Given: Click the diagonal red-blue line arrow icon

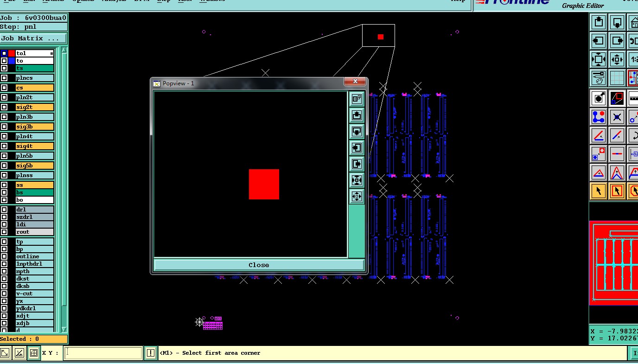Looking at the screenshot, I should point(617,135).
